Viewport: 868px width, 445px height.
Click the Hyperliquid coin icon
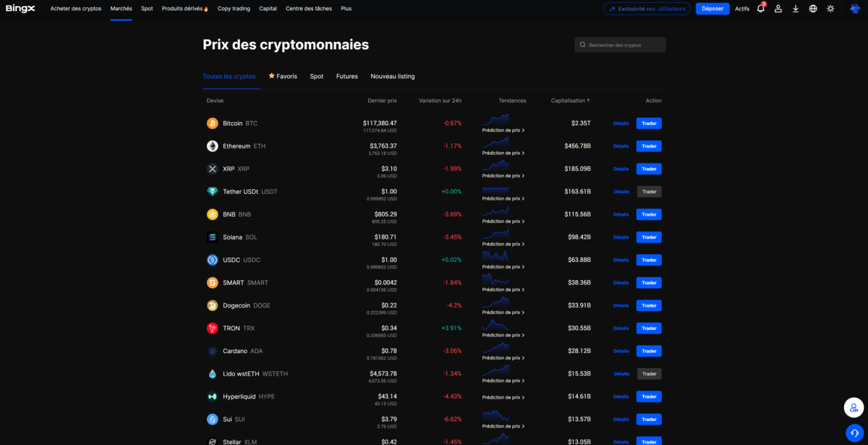(x=213, y=397)
